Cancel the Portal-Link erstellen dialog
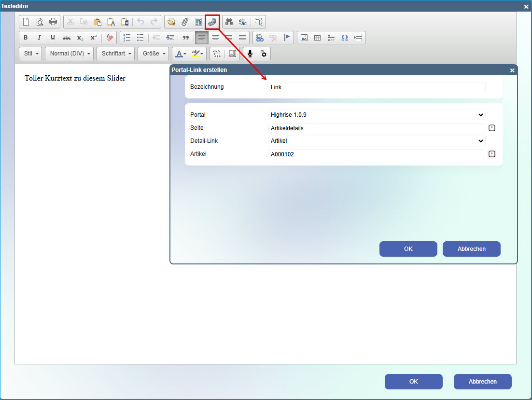532x400 pixels. point(472,249)
